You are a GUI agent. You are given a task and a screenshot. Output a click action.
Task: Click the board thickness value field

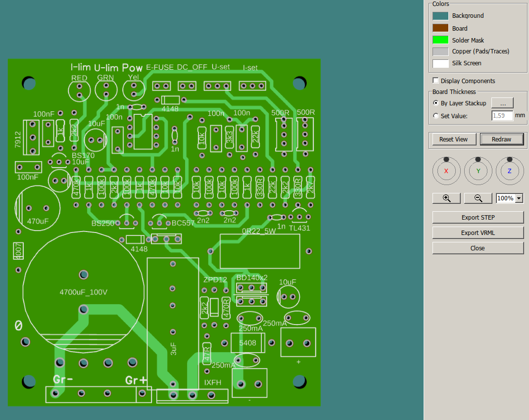point(502,116)
